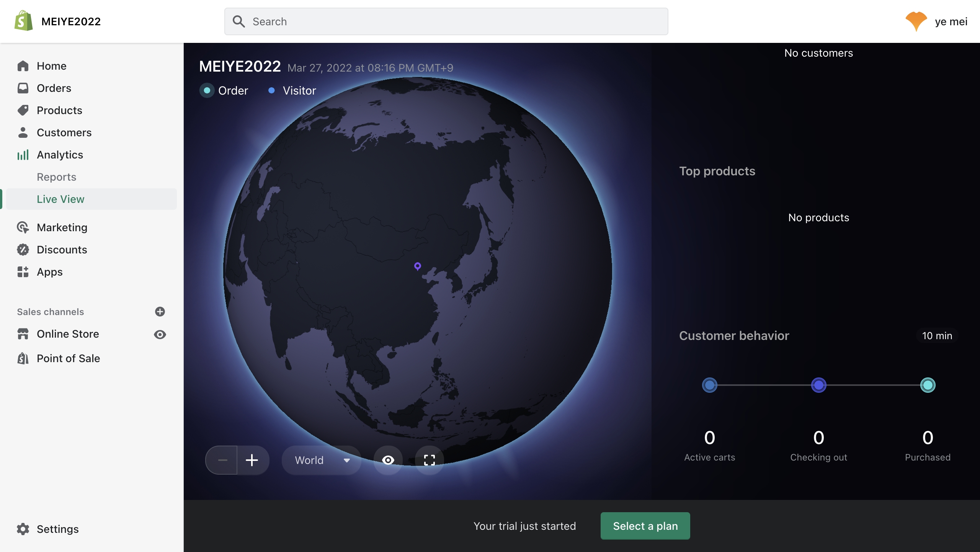Viewport: 980px width, 552px height.
Task: Click the Products tag icon
Action: point(23,110)
